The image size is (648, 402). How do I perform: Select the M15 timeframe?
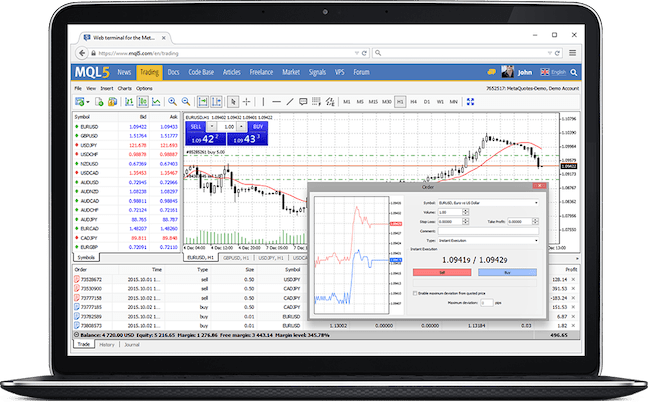pyautogui.click(x=373, y=102)
